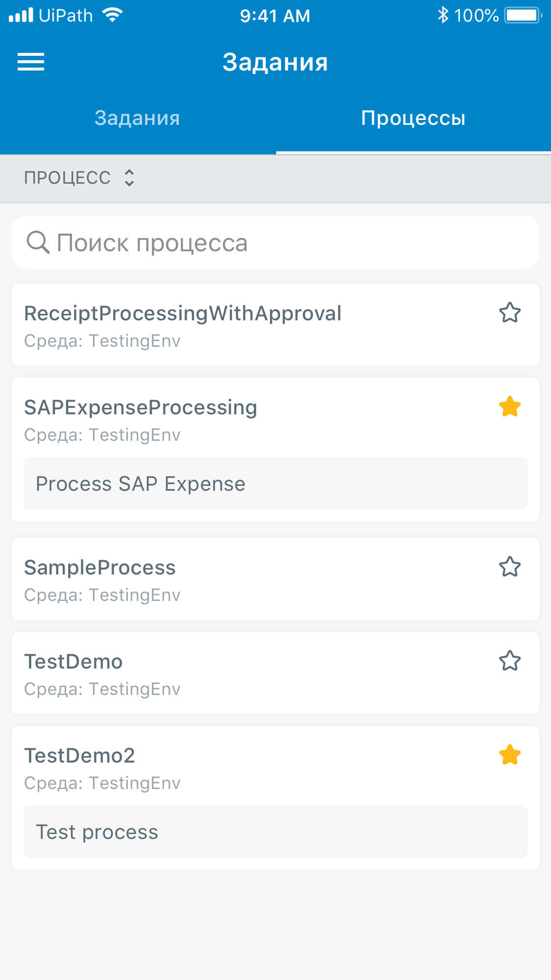Open the ПРОЦЕСС sort dropdown label
The width and height of the screenshot is (551, 980).
click(x=68, y=178)
